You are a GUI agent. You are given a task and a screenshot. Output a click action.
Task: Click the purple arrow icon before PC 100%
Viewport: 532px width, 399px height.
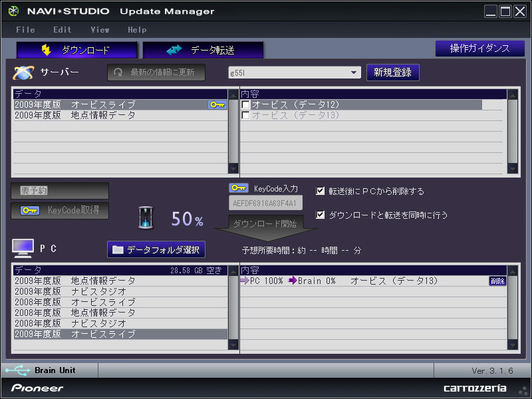244,281
